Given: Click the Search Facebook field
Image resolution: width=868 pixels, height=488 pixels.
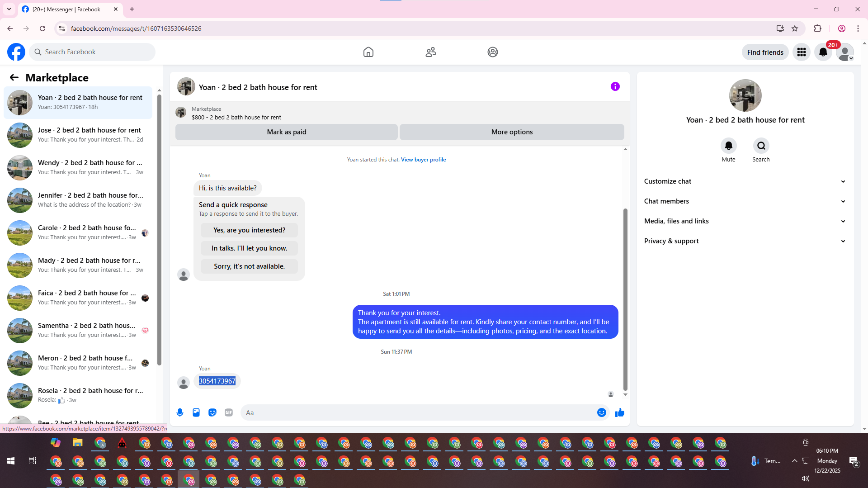Looking at the screenshot, I should click(93, 52).
